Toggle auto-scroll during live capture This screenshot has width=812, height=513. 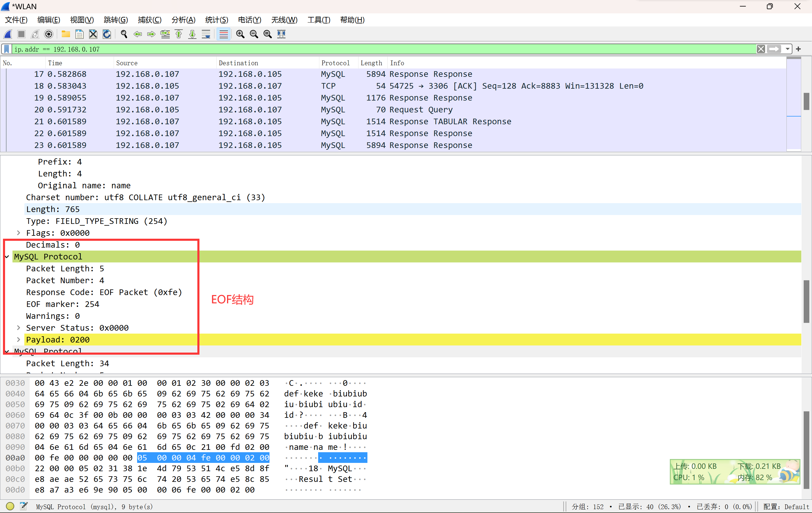[x=206, y=34]
